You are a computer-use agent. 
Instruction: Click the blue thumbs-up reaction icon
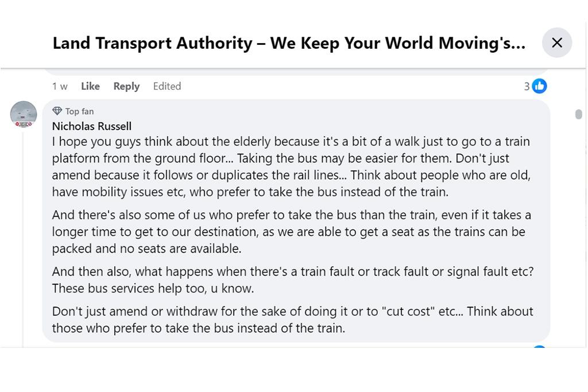(539, 86)
